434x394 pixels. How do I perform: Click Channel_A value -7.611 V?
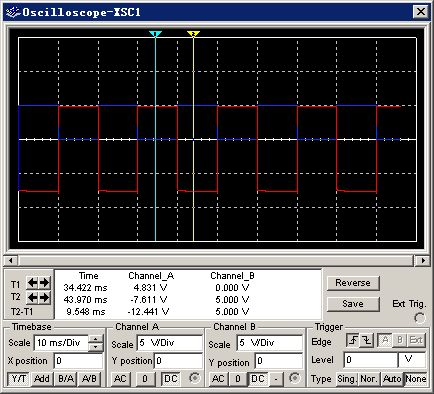click(x=149, y=300)
